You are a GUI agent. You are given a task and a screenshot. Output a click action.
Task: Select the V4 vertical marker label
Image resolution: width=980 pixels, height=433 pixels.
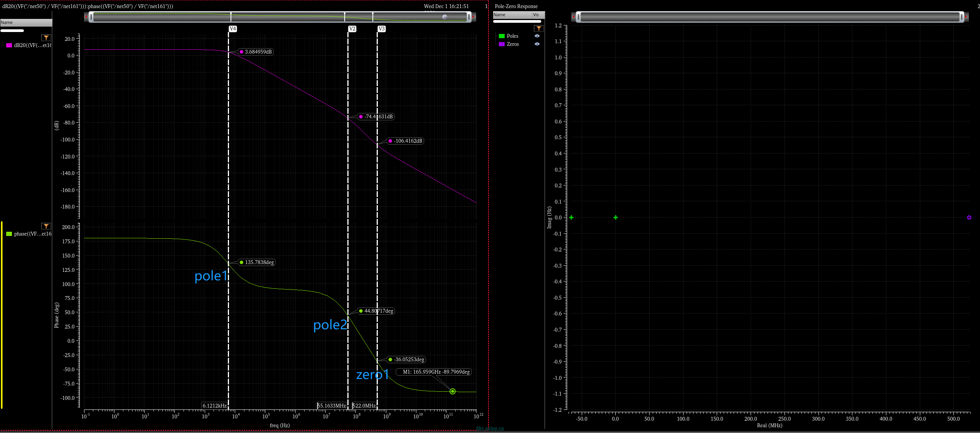[x=233, y=29]
